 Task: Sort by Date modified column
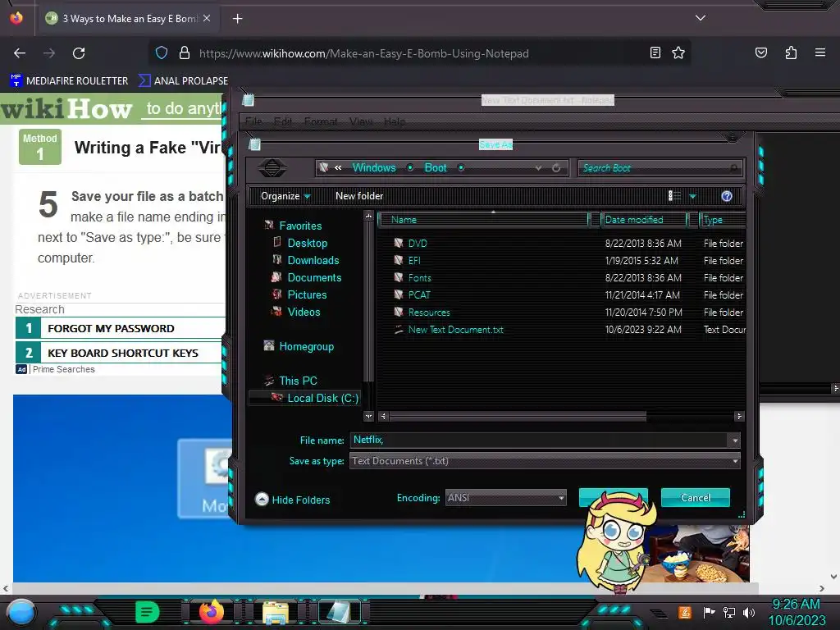click(x=643, y=220)
